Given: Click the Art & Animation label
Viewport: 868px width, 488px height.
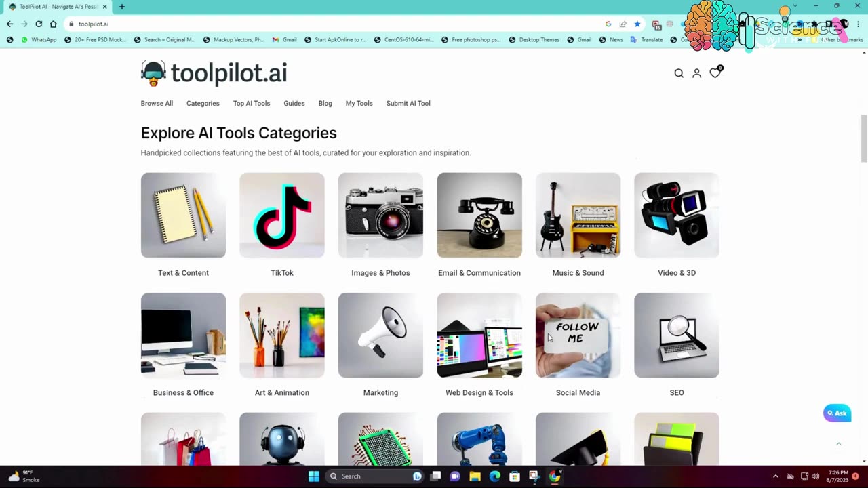Looking at the screenshot, I should (282, 393).
